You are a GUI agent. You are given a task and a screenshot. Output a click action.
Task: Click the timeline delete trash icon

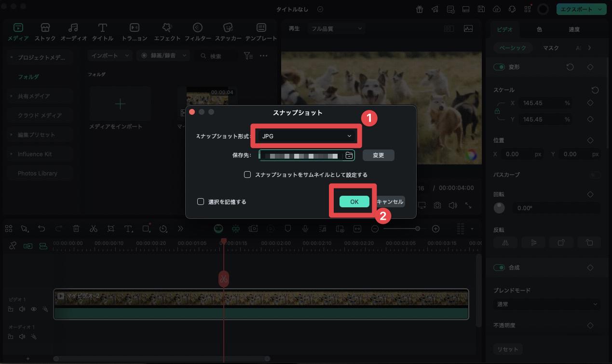(x=76, y=229)
